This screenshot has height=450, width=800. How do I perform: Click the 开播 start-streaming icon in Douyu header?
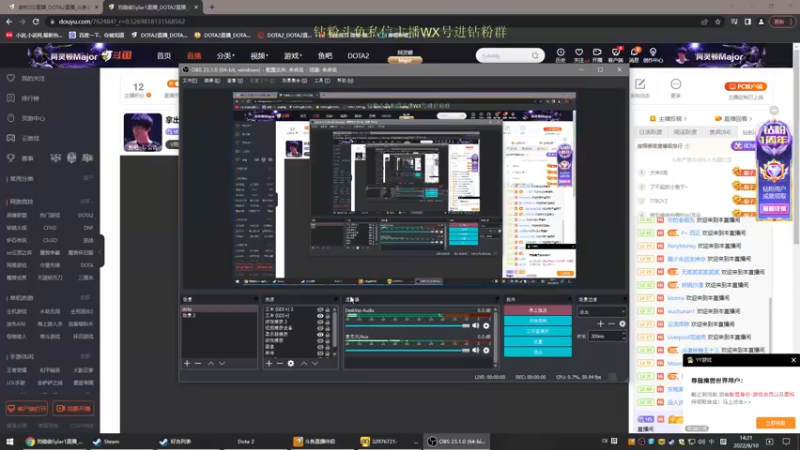coord(597,53)
